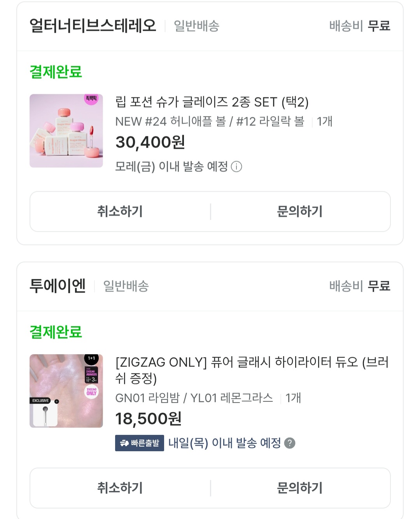Tap the EXCLUSIVE label on highlighter thumbnail
The width and height of the screenshot is (420, 519).
(40, 401)
